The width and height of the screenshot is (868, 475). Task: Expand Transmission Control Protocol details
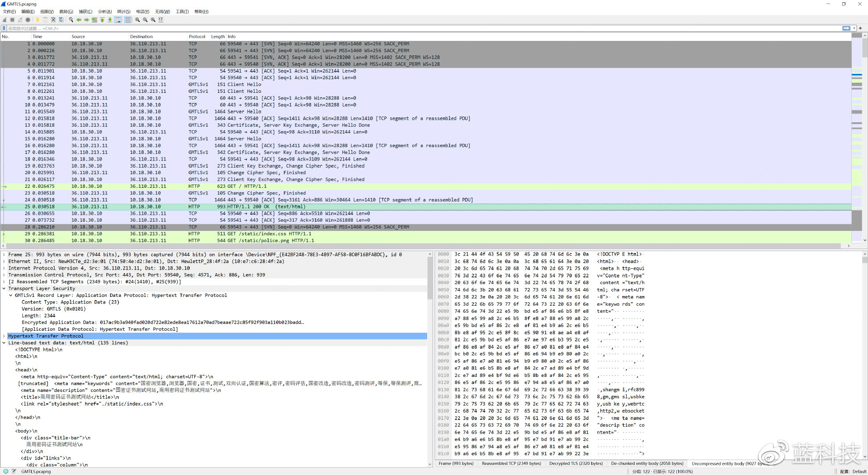[4, 275]
